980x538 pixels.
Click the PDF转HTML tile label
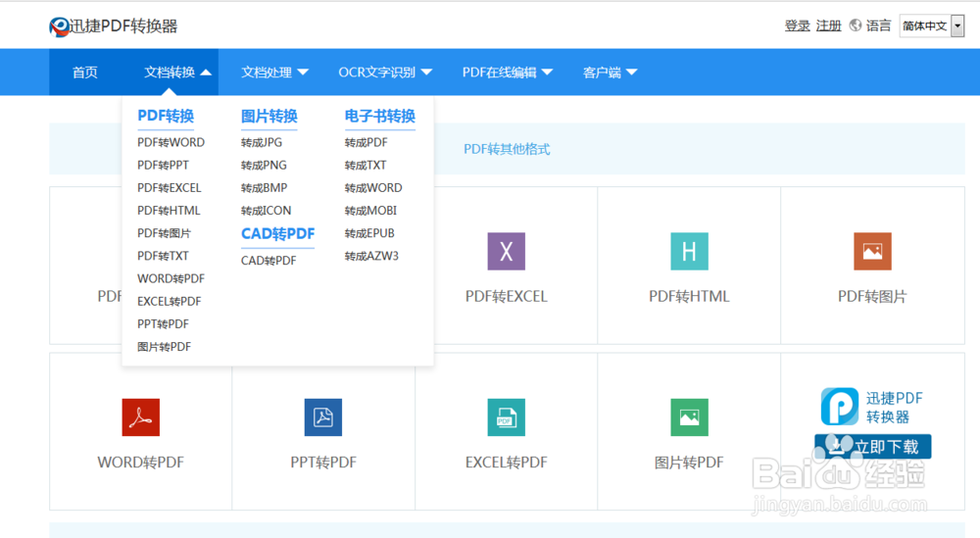click(689, 296)
